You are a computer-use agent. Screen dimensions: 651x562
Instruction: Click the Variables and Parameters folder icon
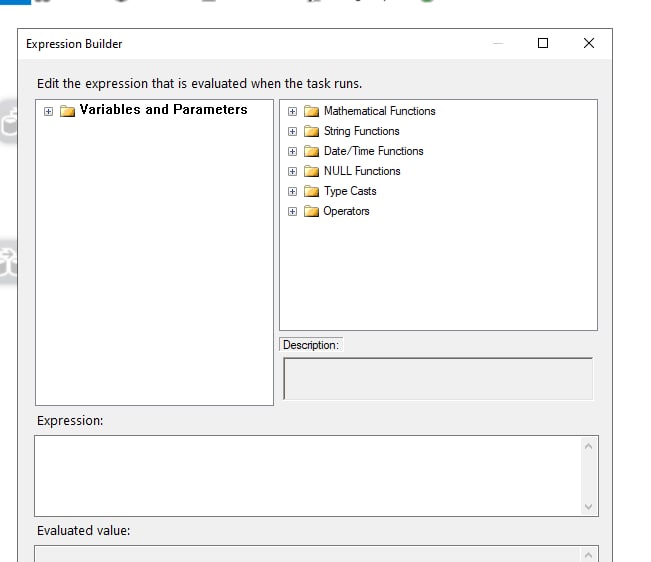[x=67, y=111]
